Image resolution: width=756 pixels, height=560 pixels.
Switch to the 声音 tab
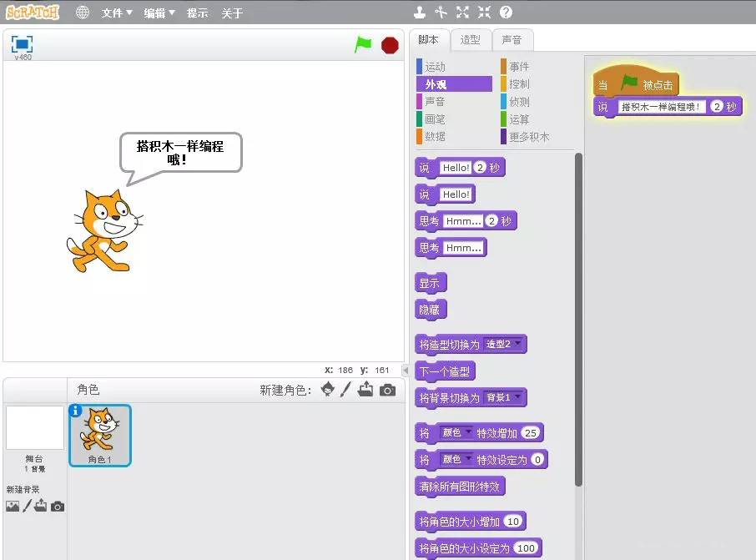[x=512, y=40]
